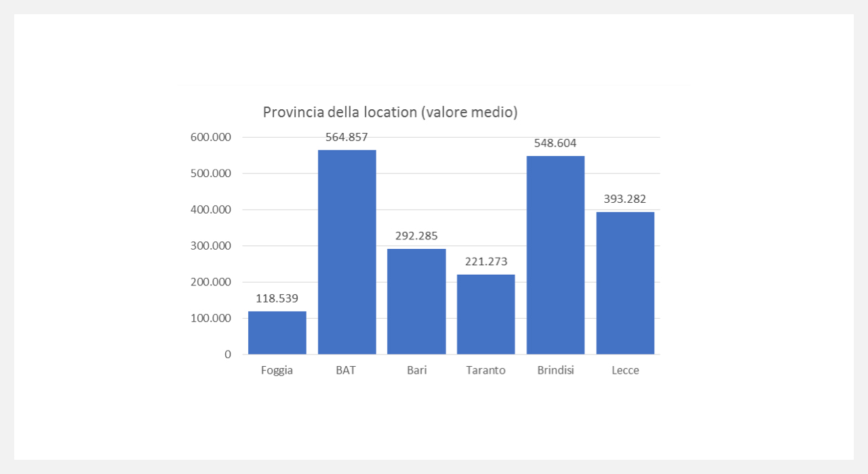Click the Brindisi axis label
This screenshot has width=868, height=474.
pos(556,371)
